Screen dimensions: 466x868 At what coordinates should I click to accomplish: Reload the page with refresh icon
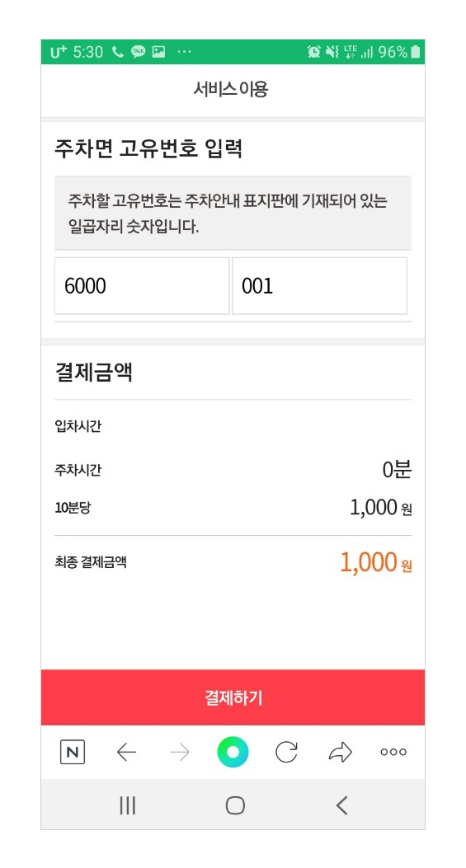[x=286, y=752]
